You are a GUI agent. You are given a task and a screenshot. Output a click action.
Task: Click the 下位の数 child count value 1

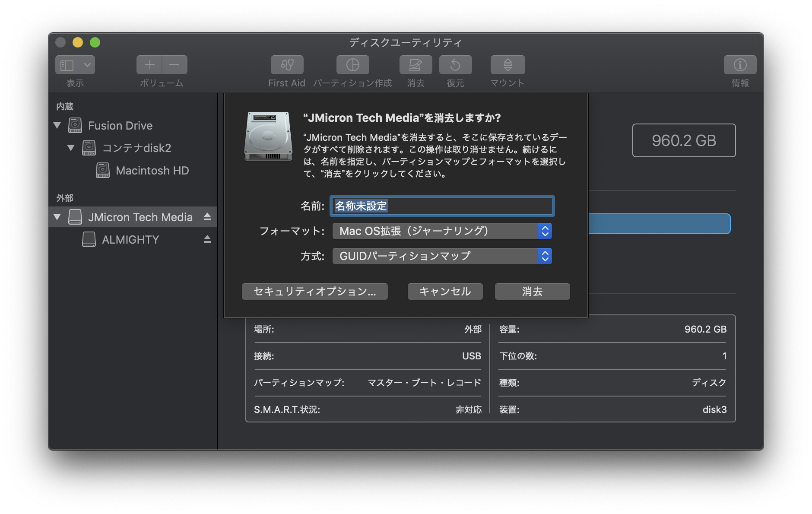coord(725,356)
